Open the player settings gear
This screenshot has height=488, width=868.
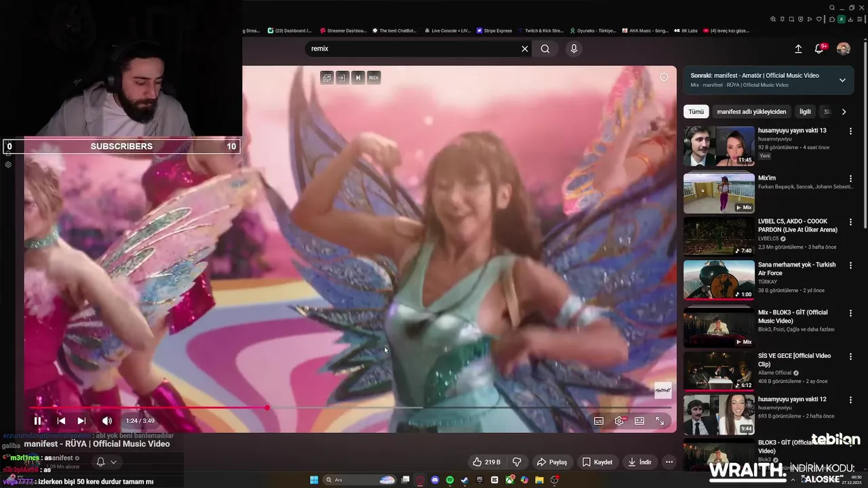point(619,421)
